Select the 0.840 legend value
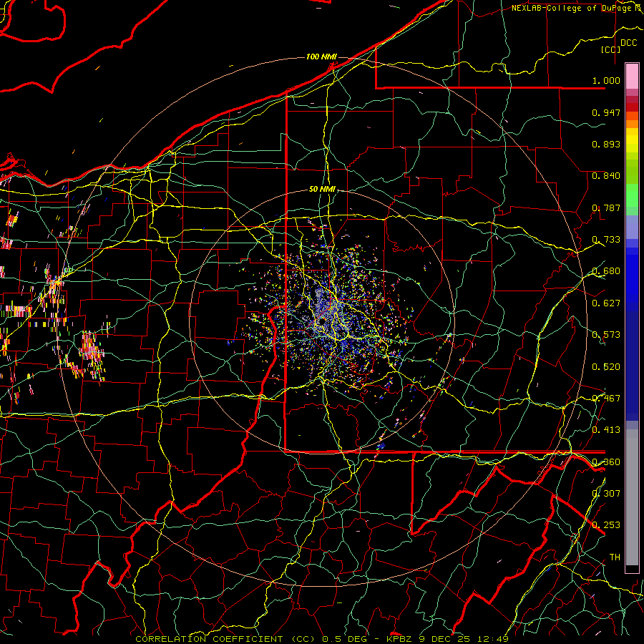This screenshot has width=644, height=644. click(606, 175)
